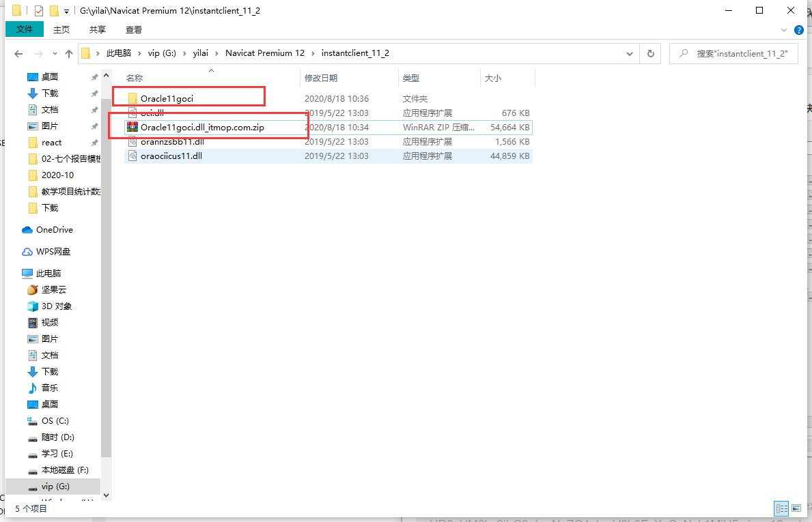Click navigation pane scrollbar down arrow
The image size is (812, 522).
point(106,495)
